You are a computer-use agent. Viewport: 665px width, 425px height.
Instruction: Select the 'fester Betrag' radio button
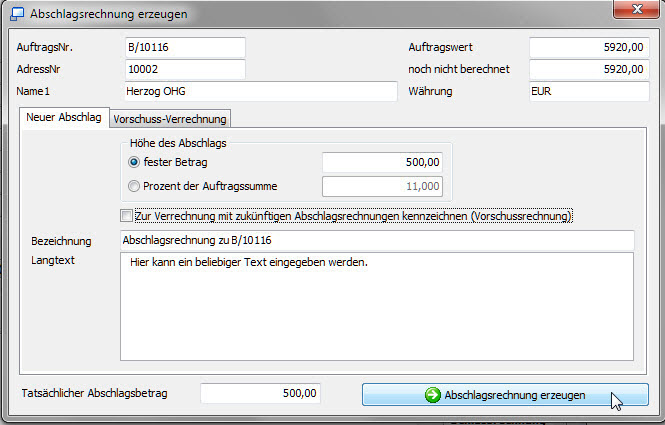(x=135, y=161)
